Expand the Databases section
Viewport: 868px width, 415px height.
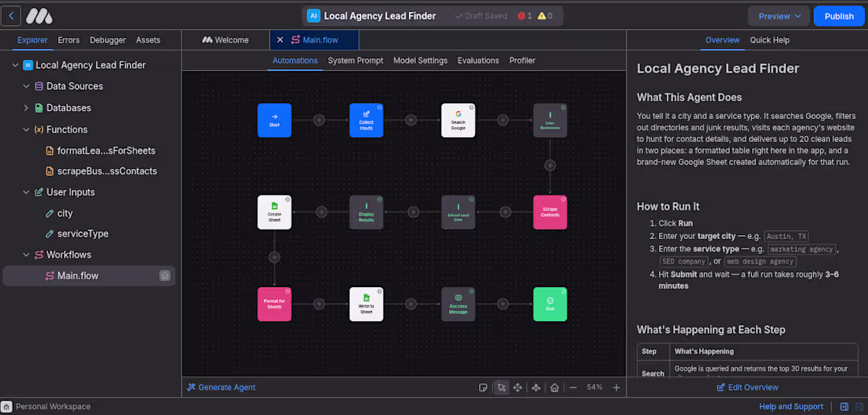pos(26,108)
